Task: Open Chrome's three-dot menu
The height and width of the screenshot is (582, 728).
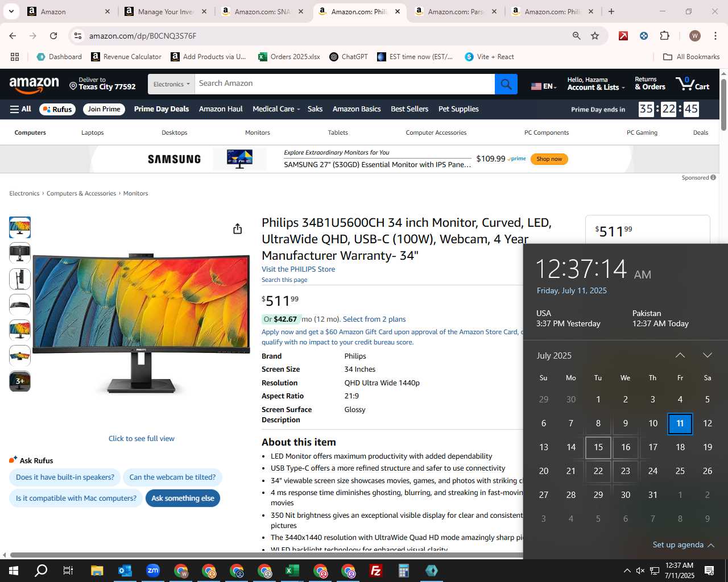Action: (714, 36)
